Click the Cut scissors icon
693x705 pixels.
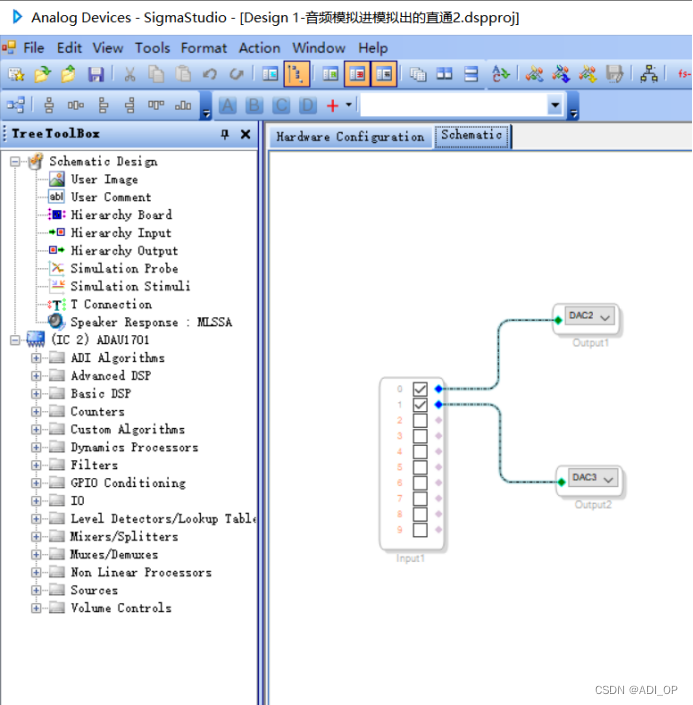(x=130, y=74)
